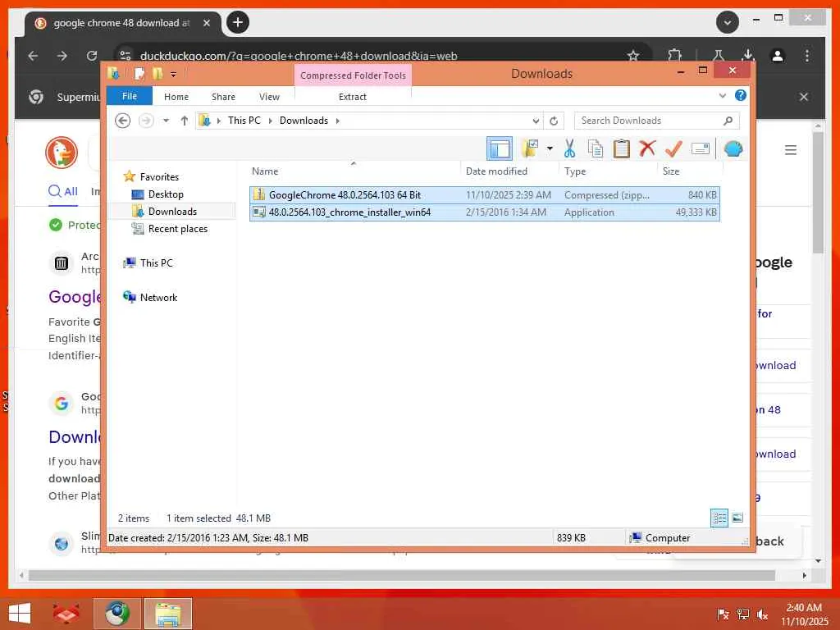Click the volume muted tray icon

[762, 614]
